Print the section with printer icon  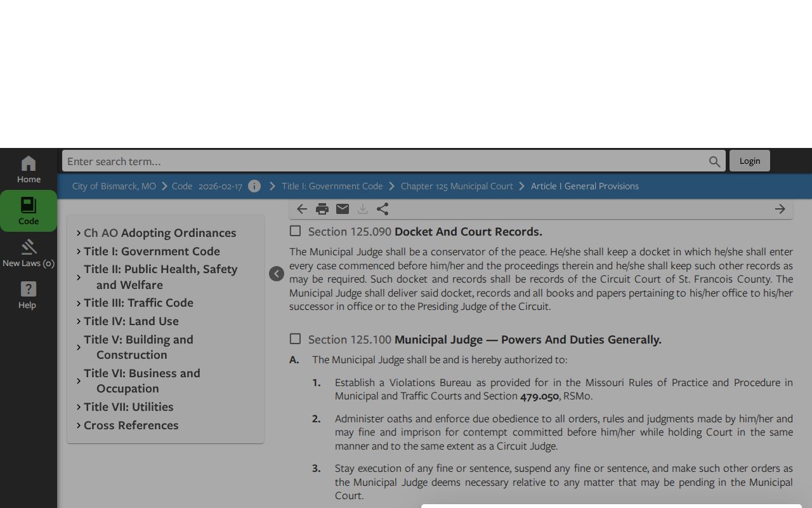tap(322, 209)
